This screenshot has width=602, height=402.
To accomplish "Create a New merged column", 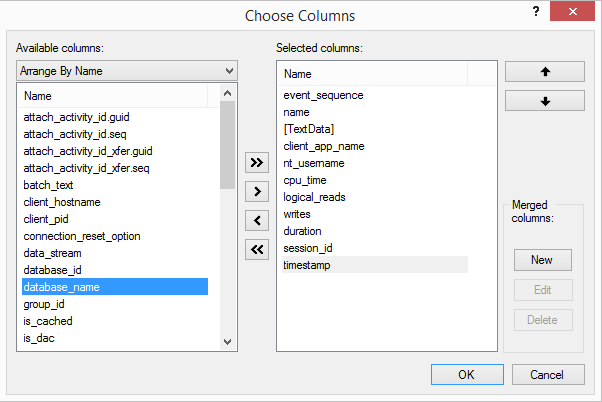I will click(542, 260).
